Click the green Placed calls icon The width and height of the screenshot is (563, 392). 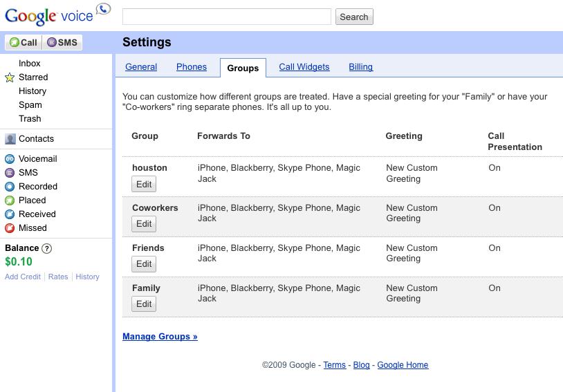[10, 200]
